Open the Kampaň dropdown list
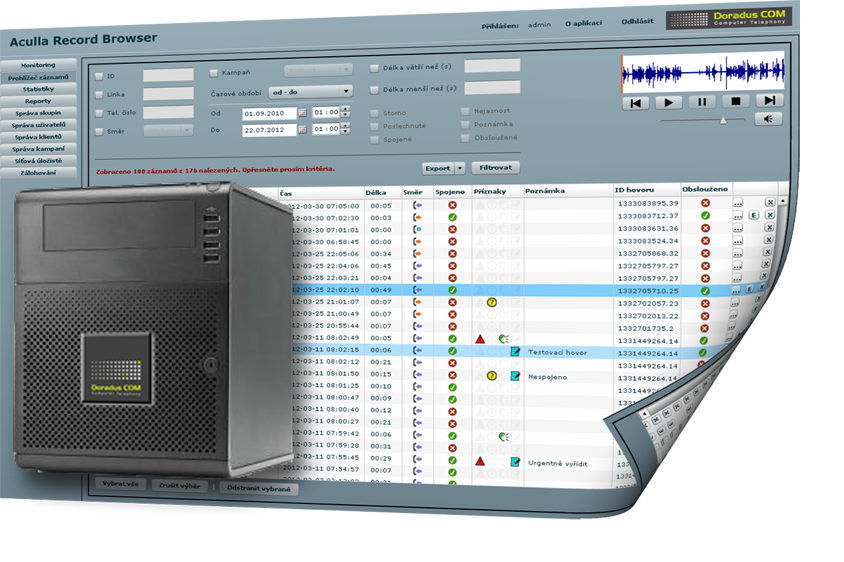 (x=318, y=70)
